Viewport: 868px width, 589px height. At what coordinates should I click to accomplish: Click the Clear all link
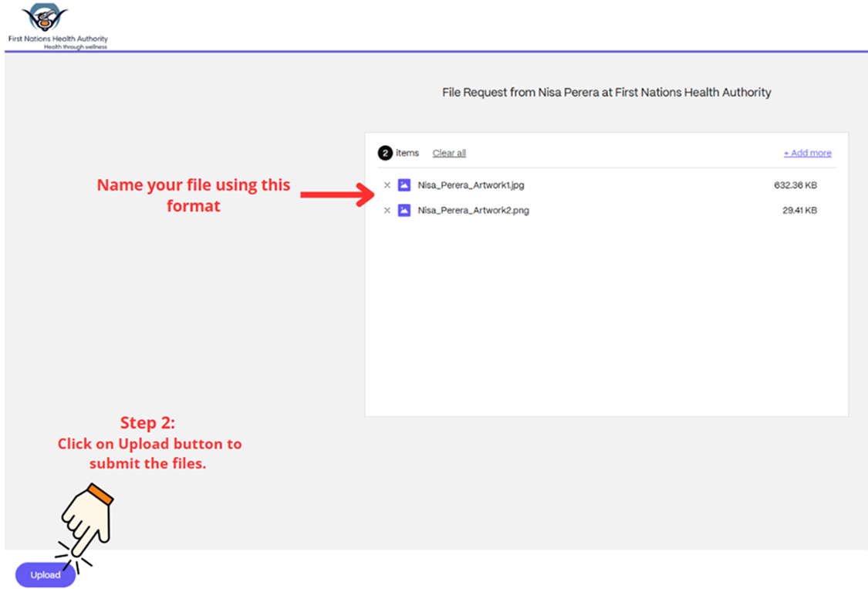tap(449, 153)
